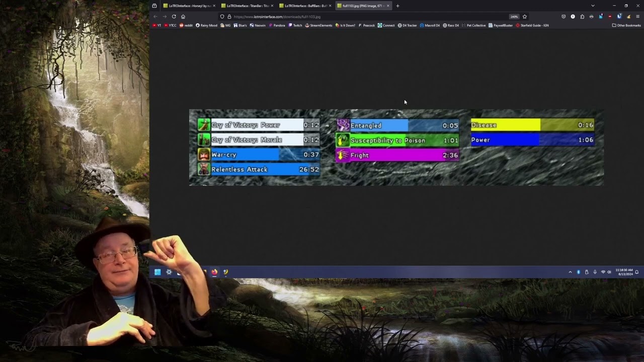
Task: Bookmark this page with the star icon
Action: 525,17
